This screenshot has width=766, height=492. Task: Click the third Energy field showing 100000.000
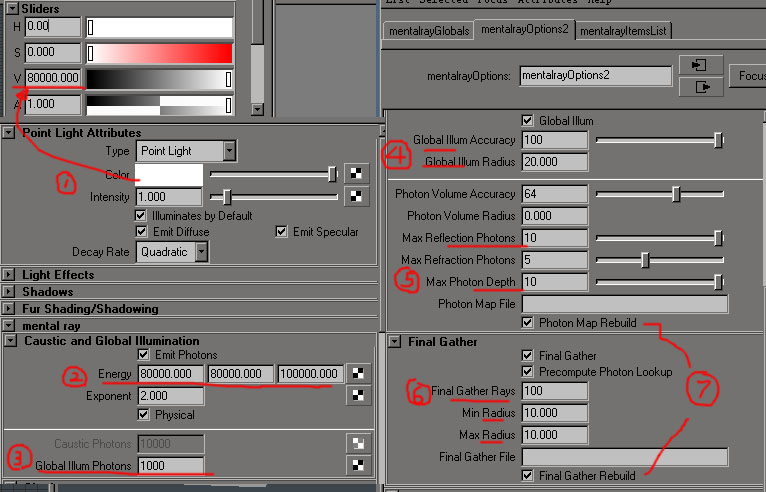[310, 374]
